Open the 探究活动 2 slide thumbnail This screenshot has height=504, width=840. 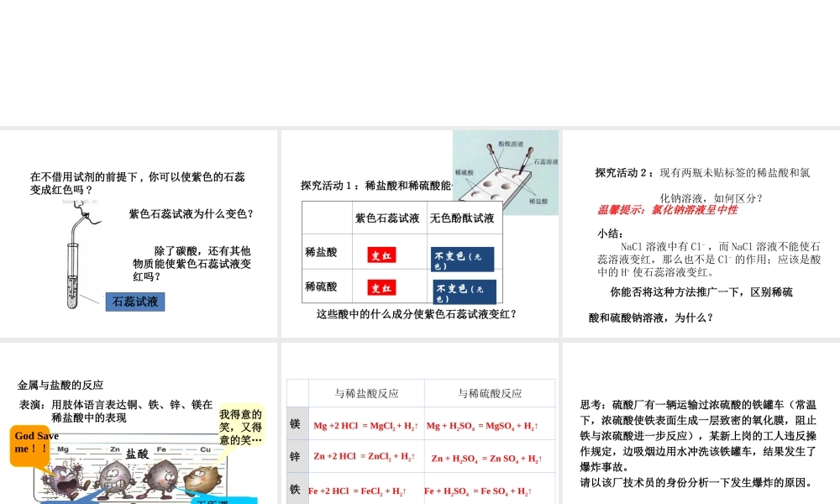[x=701, y=234]
